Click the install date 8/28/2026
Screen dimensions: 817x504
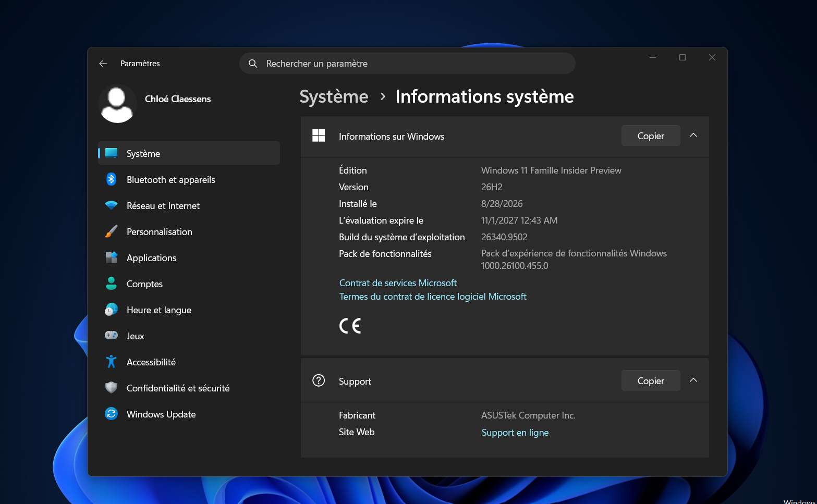coord(502,204)
